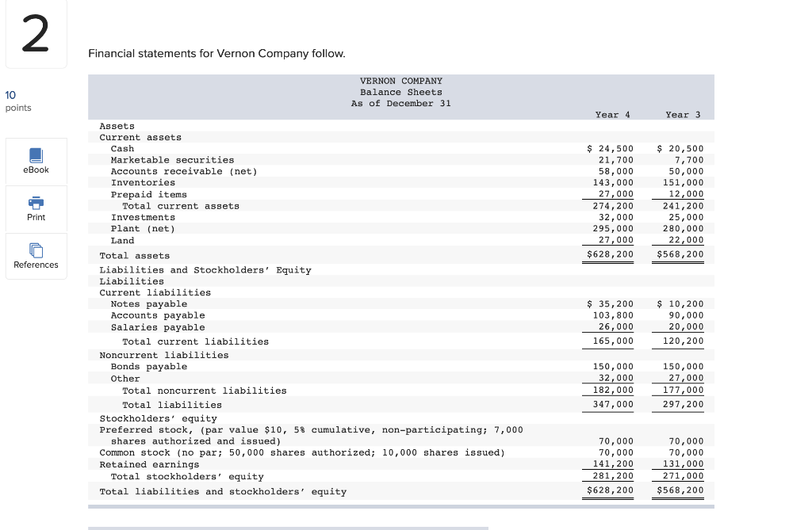812x530 pixels.
Task: Click the 'Liabilities and Stockholders' Equity' heading
Action: 205,271
